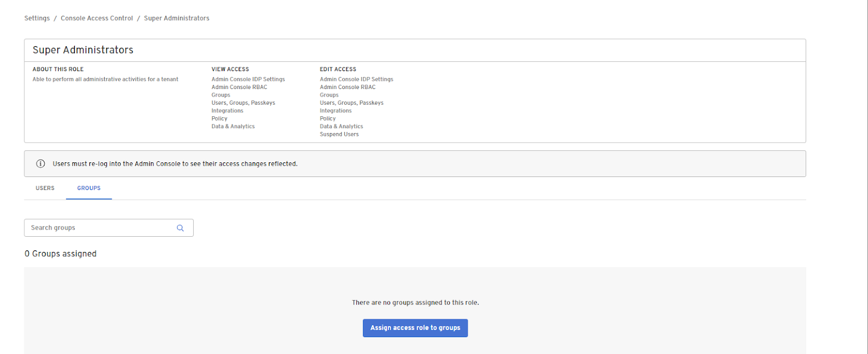The height and width of the screenshot is (354, 868).
Task: Click Super Administrators in the breadcrumb
Action: (176, 18)
